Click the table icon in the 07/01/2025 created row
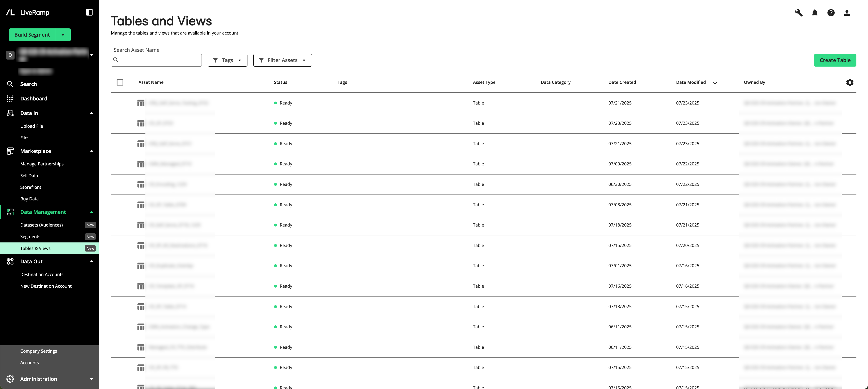 (141, 266)
